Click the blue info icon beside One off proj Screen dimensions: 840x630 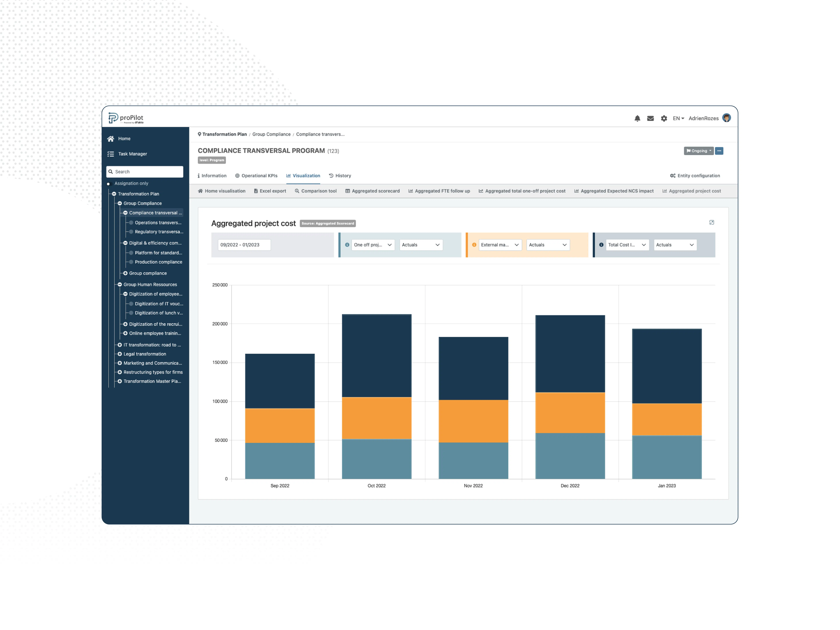[x=347, y=245]
